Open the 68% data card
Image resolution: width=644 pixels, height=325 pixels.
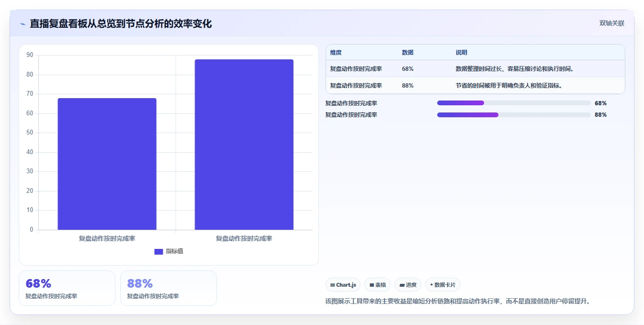click(67, 288)
